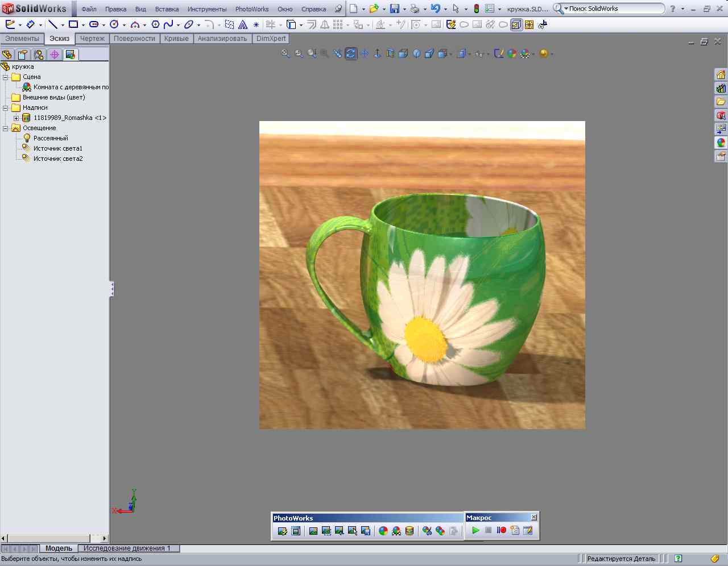
Task: Open the PhotoWorks menu
Action: 251,9
